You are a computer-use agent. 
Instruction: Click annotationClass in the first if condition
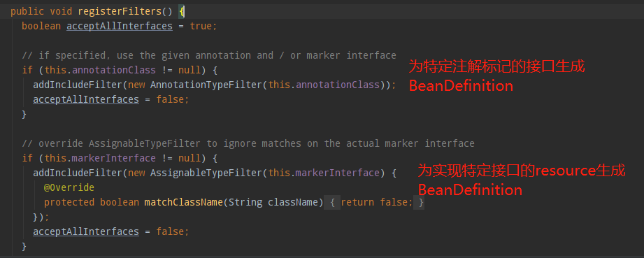pos(114,70)
